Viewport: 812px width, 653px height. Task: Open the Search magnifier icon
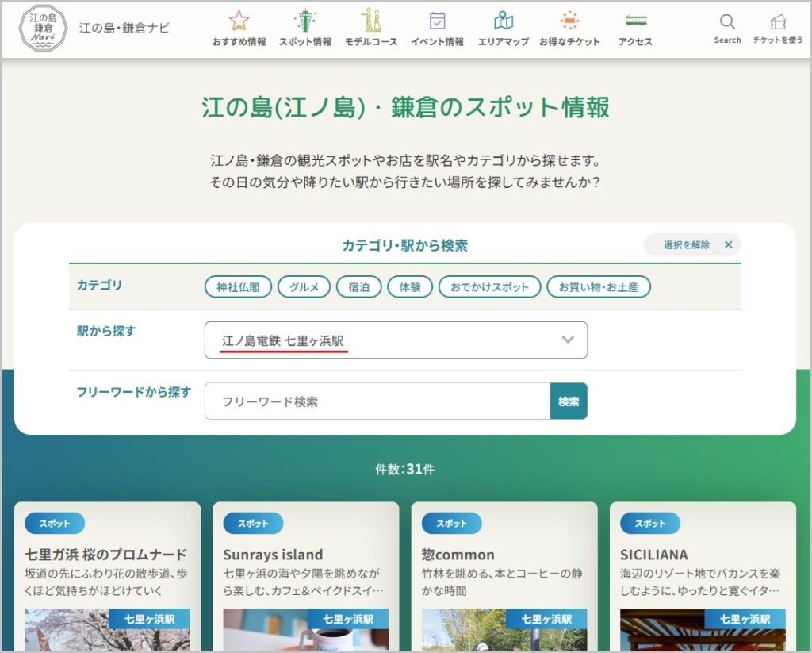click(x=727, y=22)
